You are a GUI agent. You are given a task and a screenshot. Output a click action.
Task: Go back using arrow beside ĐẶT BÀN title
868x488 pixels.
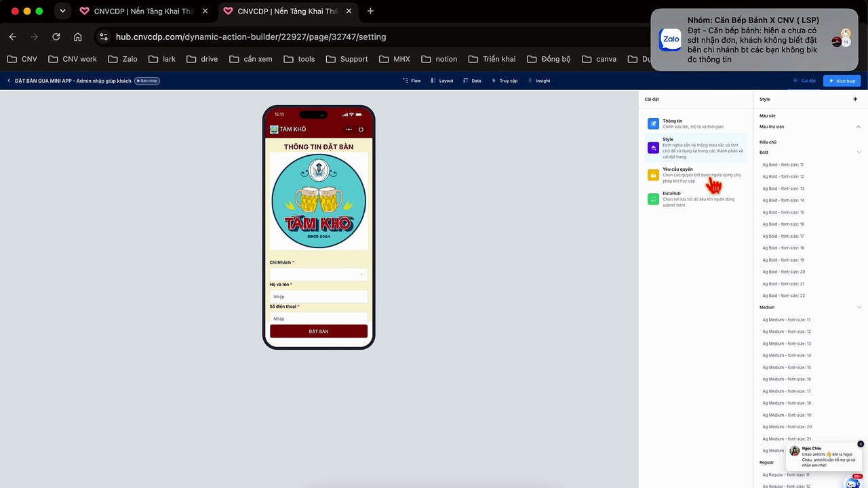point(9,81)
